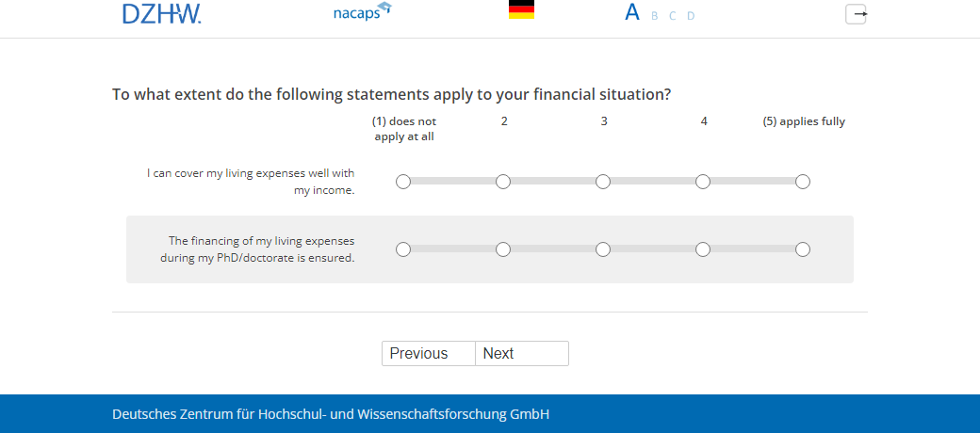980x433 pixels.
Task: Select font size option B
Action: [x=655, y=16]
